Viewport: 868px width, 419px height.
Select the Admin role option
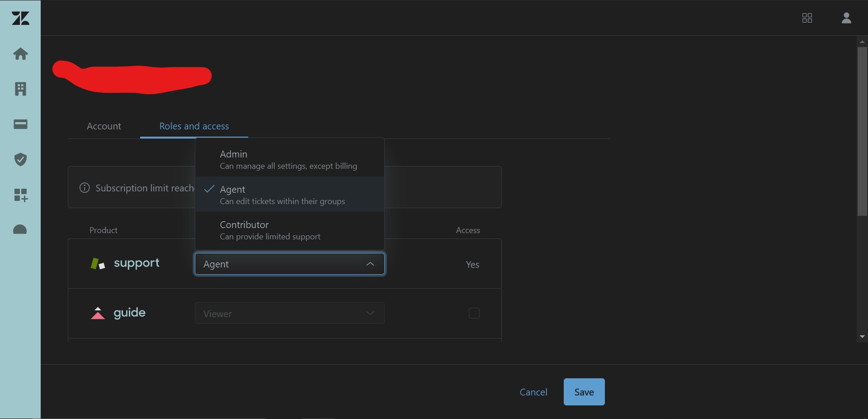point(289,159)
